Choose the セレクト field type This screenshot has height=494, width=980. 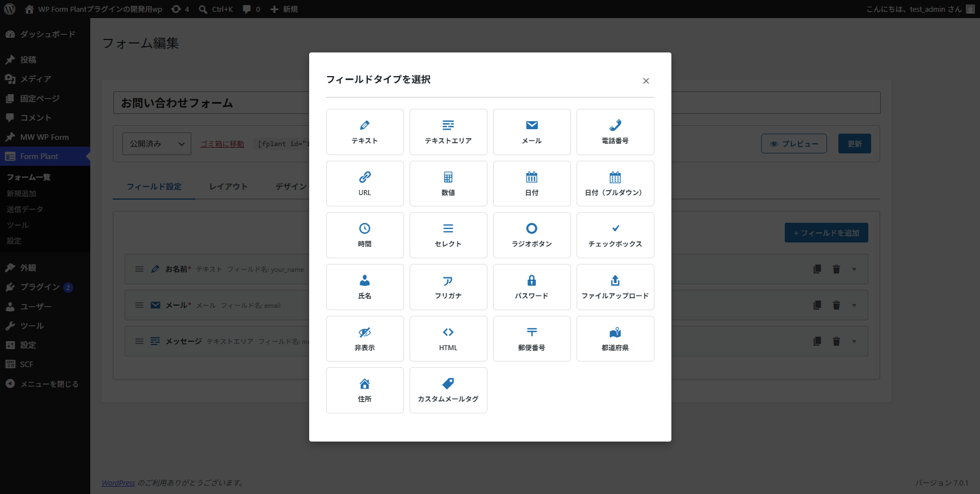(x=449, y=235)
